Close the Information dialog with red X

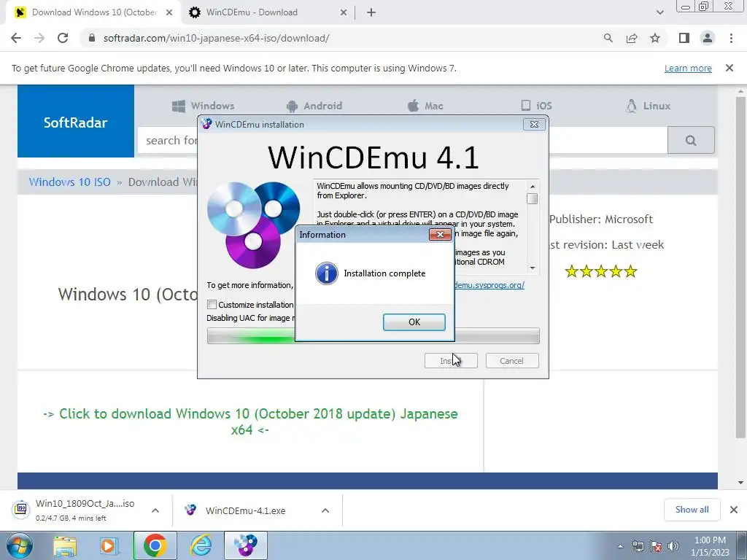[x=440, y=234]
